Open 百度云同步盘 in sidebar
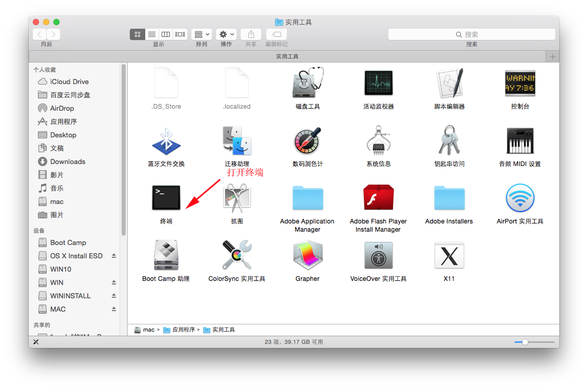Screen dimensions: 588x389 click(x=70, y=95)
